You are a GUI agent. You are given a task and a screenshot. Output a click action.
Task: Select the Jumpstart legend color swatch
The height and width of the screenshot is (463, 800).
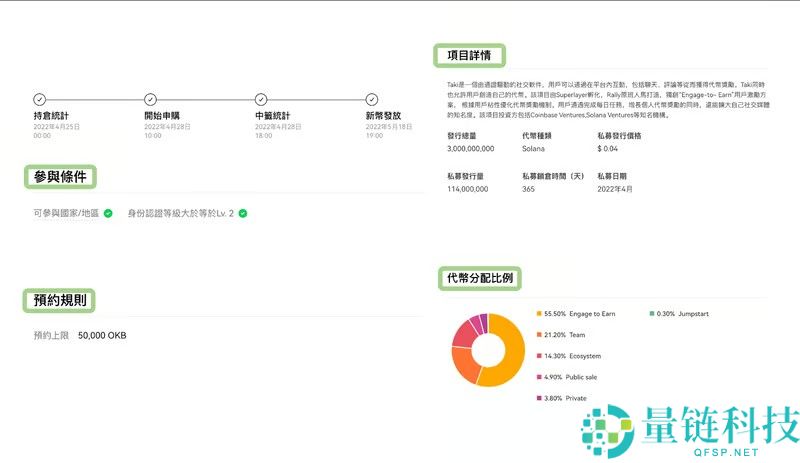coord(652,313)
